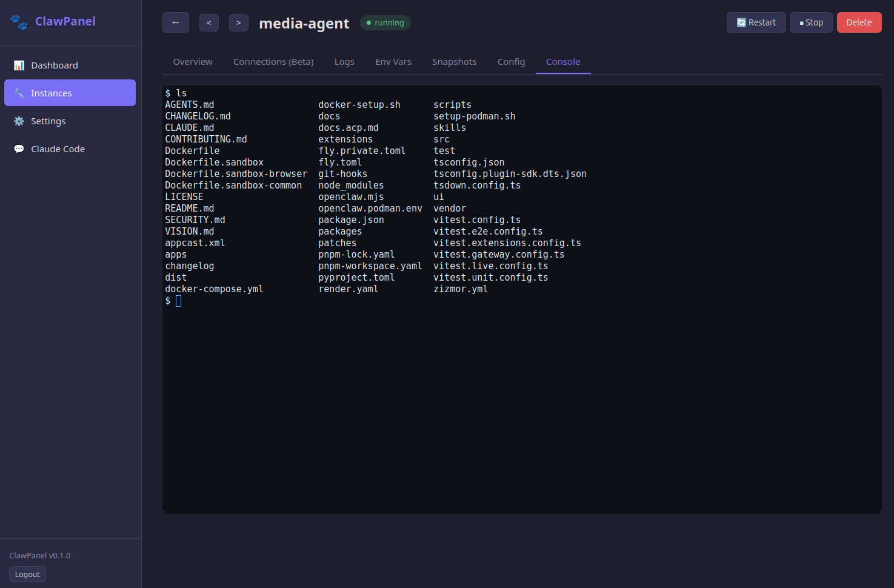
Task: Click the Claude Code speech bubble icon
Action: 19,149
